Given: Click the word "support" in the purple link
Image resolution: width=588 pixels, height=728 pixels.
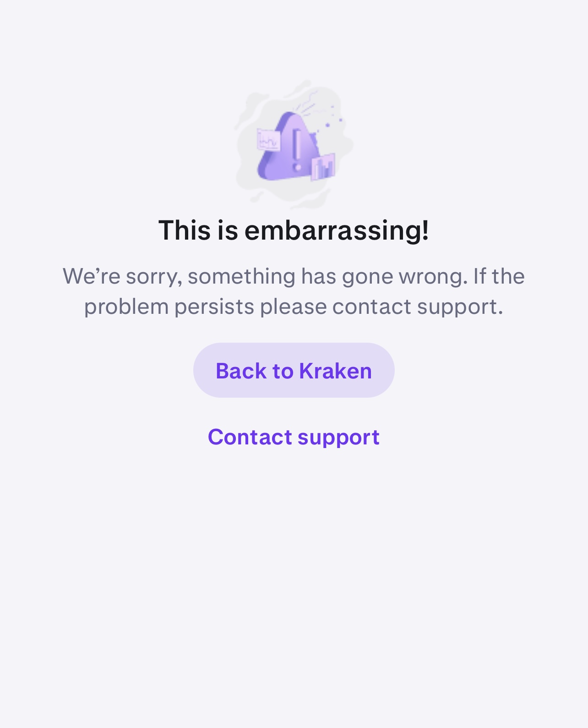Looking at the screenshot, I should tap(338, 438).
